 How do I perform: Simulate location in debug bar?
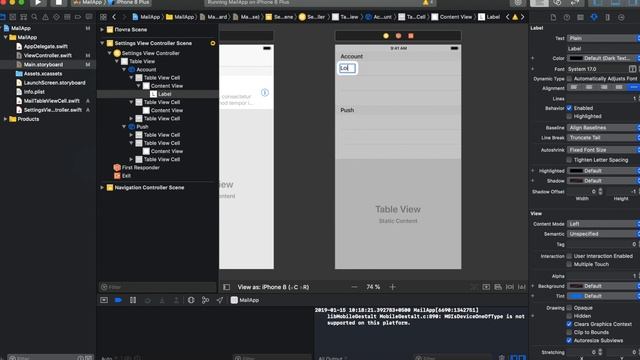click(220, 300)
